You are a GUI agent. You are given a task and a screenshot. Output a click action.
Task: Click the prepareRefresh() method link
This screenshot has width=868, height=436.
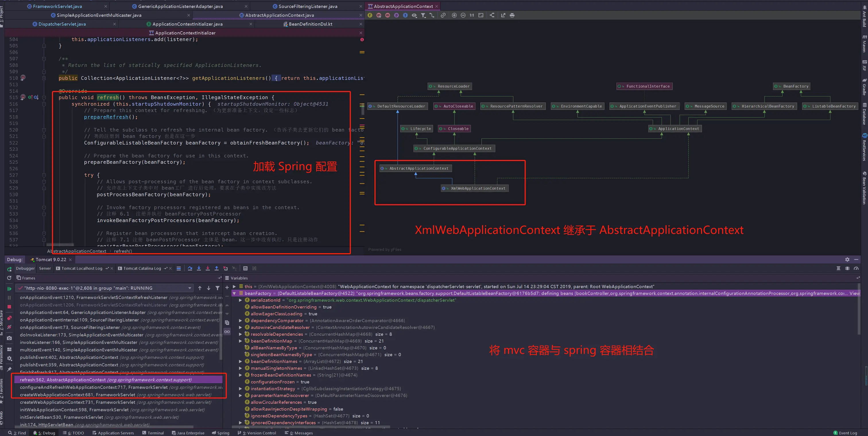(106, 117)
